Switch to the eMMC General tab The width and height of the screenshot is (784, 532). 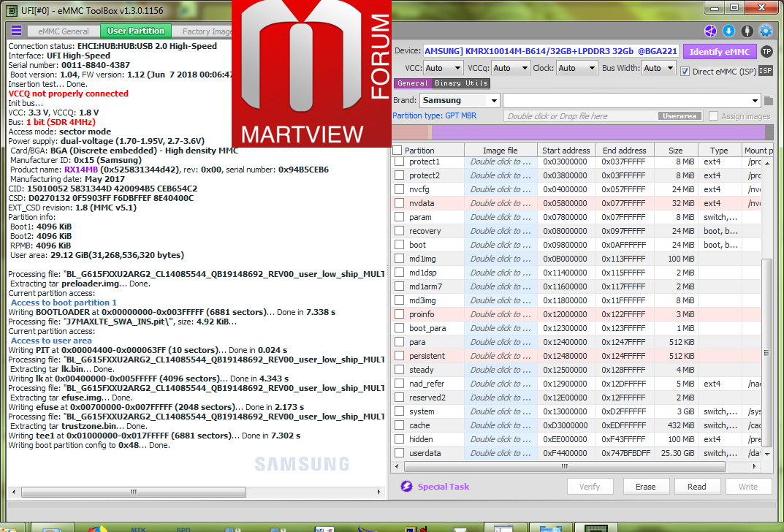tap(58, 31)
